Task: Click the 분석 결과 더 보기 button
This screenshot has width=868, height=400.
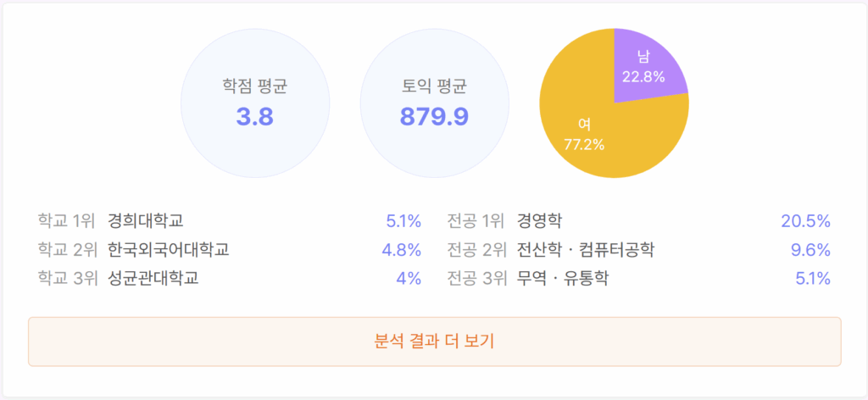Action: pyautogui.click(x=434, y=342)
